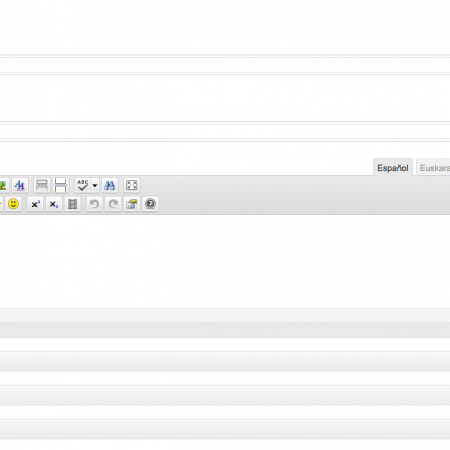
Task: Insert an emoticon with the smiley icon
Action: [x=13, y=204]
